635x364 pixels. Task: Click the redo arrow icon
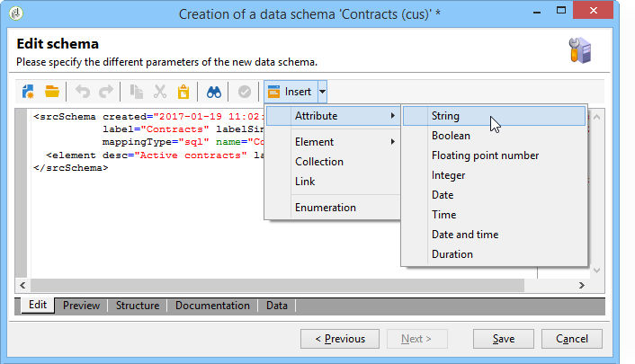coord(106,92)
